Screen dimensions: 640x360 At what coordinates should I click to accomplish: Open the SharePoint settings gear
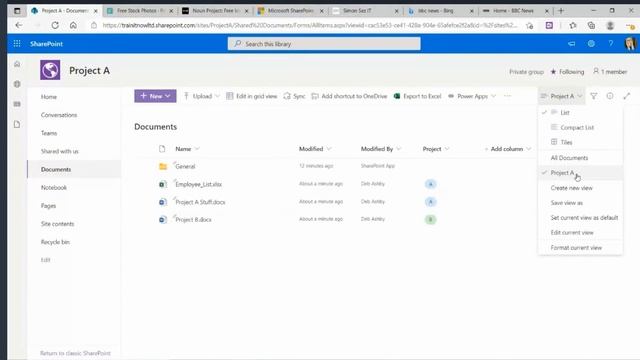point(591,44)
